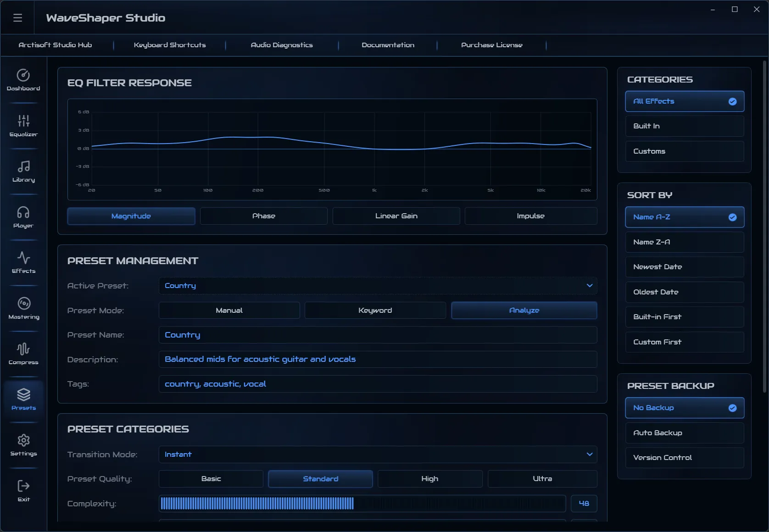Sort by Oldest Date

pos(685,292)
